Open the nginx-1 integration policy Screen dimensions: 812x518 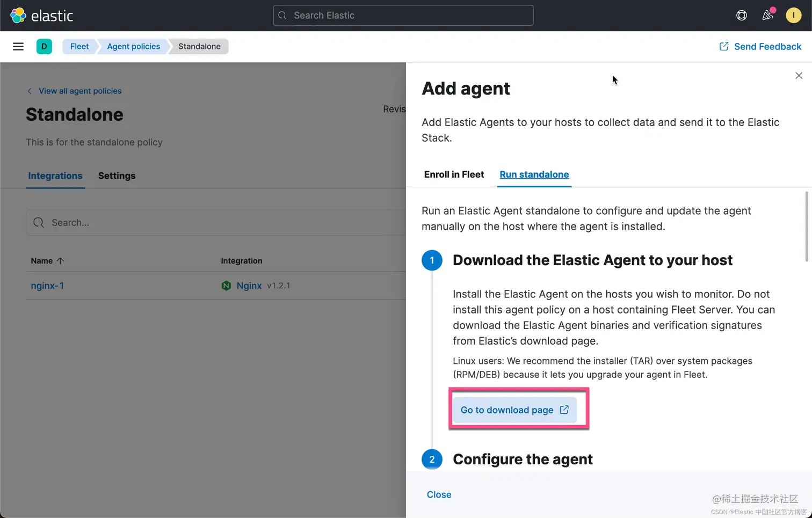[47, 286]
